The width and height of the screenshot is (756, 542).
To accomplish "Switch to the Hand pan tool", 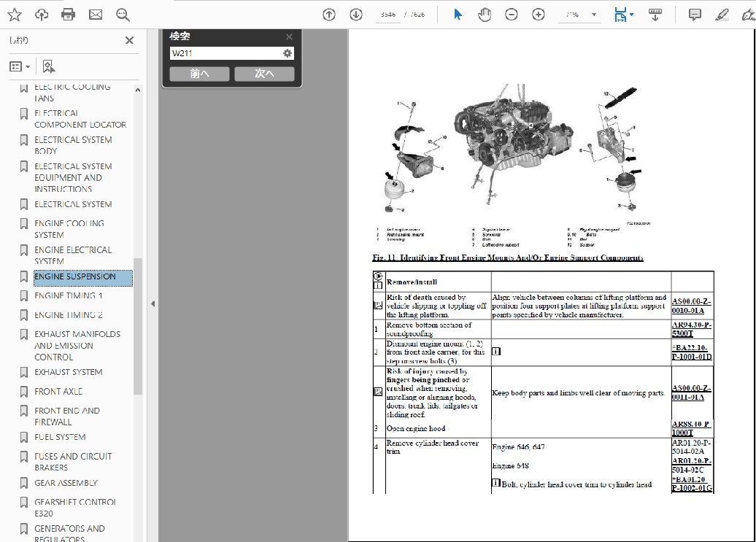I will point(485,15).
